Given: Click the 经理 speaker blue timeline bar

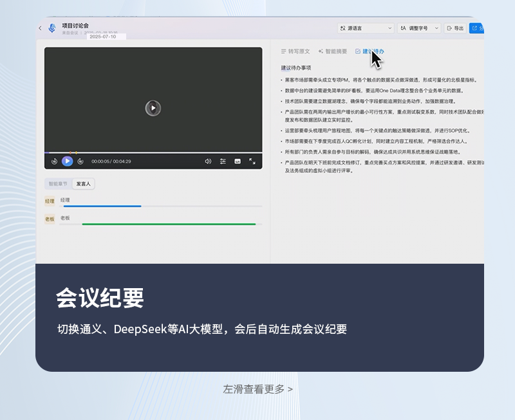Looking at the screenshot, I should tap(100, 206).
